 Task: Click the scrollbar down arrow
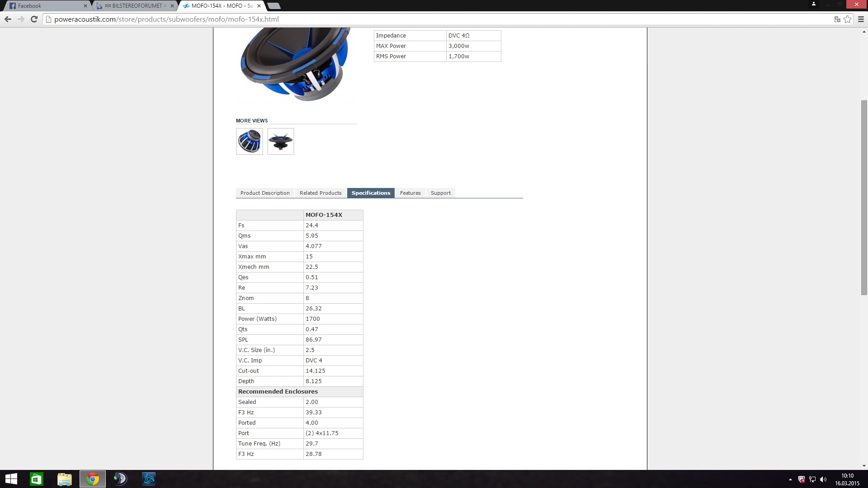864,466
